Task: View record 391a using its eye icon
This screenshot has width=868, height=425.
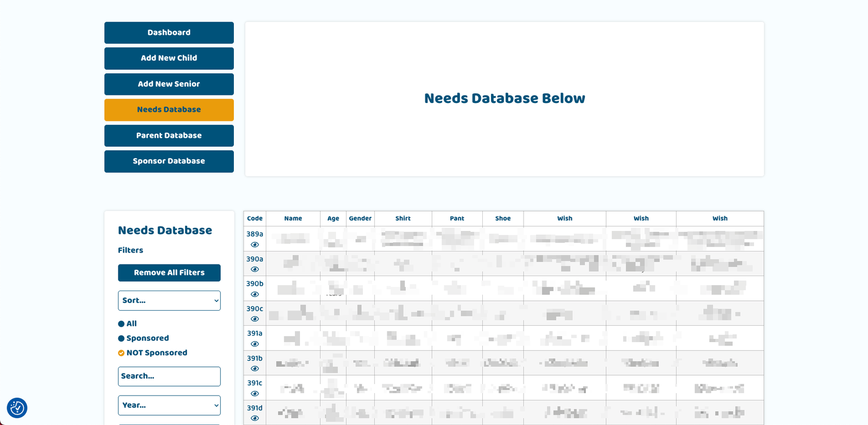Action: coord(254,344)
